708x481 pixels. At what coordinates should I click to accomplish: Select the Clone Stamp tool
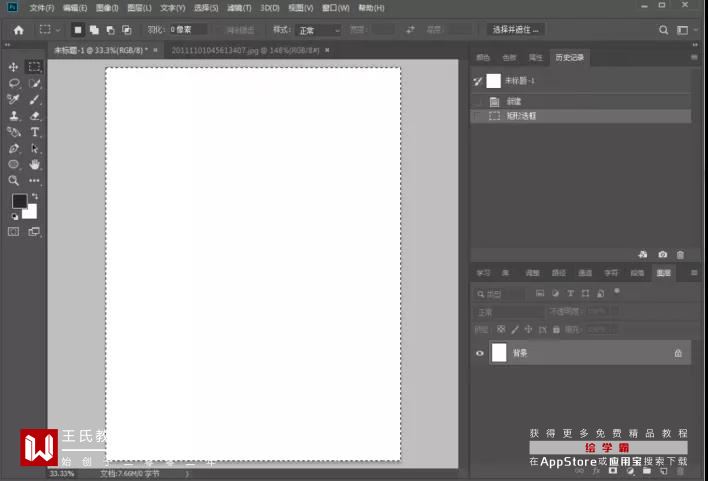point(14,116)
